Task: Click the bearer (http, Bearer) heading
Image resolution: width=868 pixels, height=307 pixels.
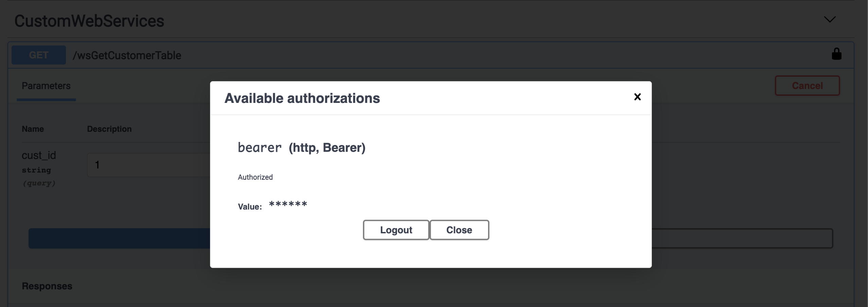Action: point(301,147)
